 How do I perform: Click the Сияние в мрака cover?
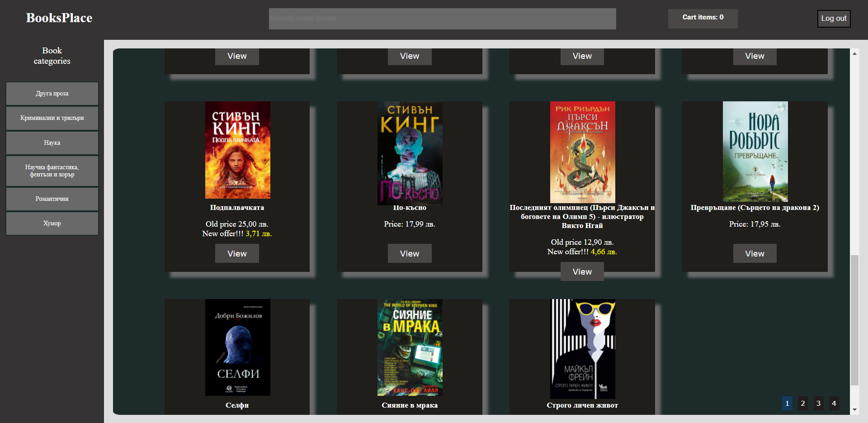pyautogui.click(x=410, y=347)
